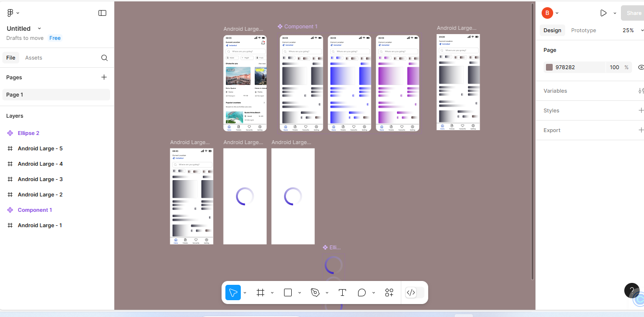Select the Text tool

342,293
